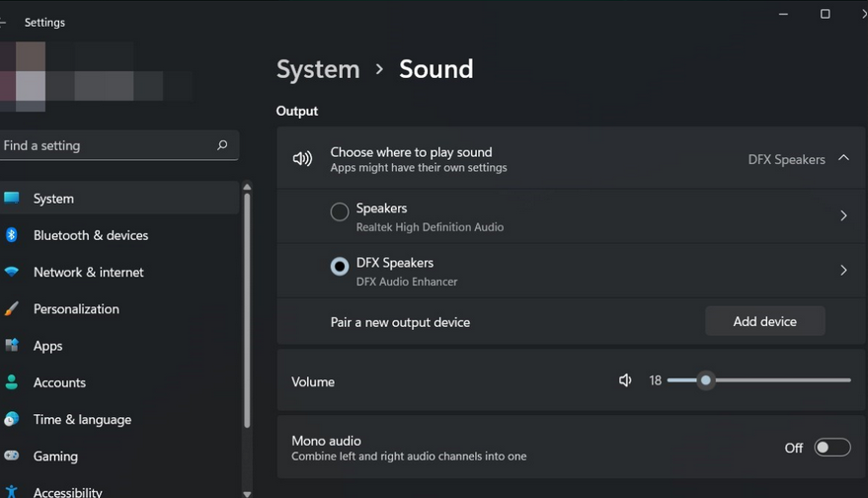Click the DFX Speakers selected device label at the right
Viewport: 868px width, 498px height.
coord(786,159)
